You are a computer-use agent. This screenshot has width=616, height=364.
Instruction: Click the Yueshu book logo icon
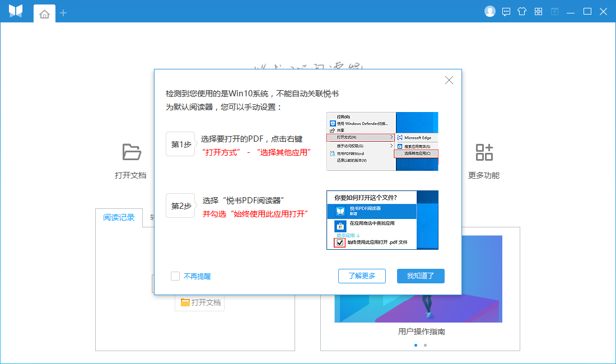pyautogui.click(x=16, y=11)
